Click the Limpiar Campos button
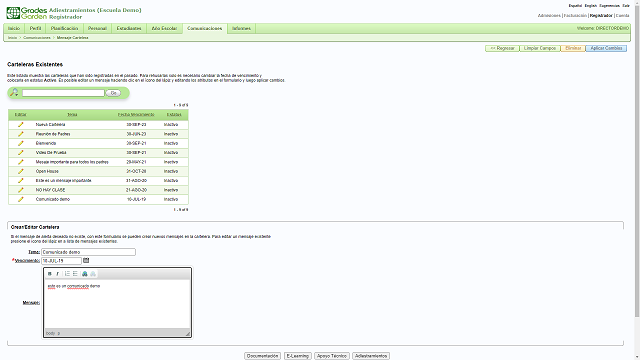Image resolution: width=640 pixels, height=360 pixels. 540,48
